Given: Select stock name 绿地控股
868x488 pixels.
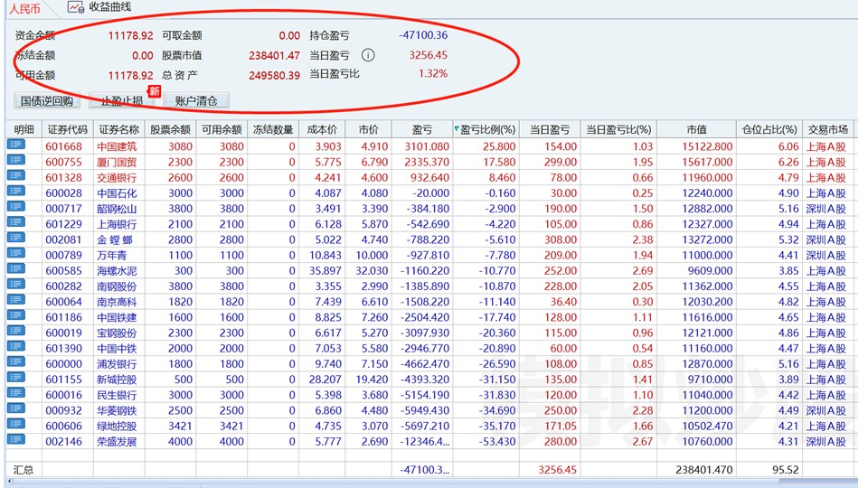Looking at the screenshot, I should [117, 426].
